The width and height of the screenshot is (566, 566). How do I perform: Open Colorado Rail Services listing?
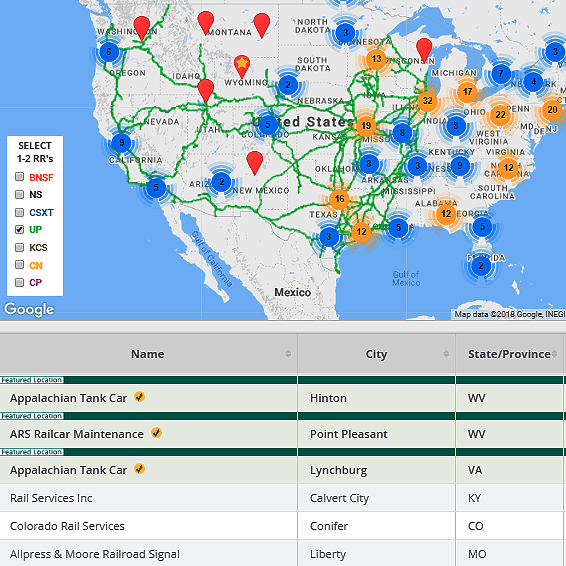pos(67,526)
